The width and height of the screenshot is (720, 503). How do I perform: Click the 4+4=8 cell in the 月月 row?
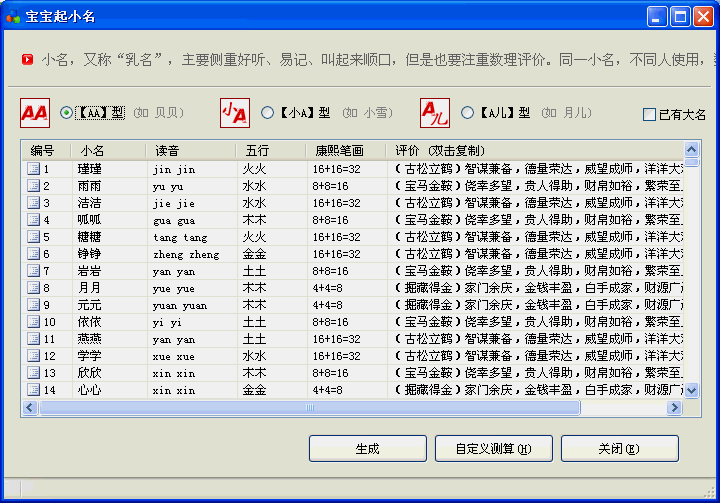tap(327, 288)
